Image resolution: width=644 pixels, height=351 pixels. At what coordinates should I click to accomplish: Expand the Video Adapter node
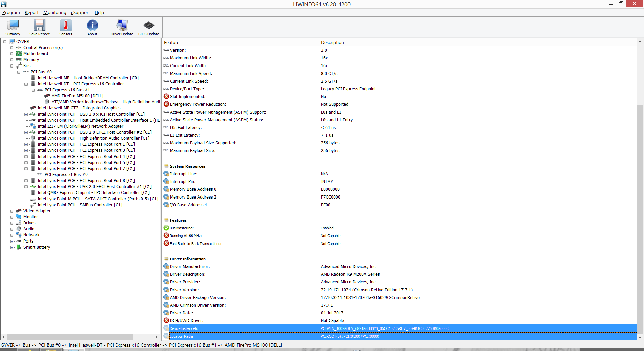point(12,211)
